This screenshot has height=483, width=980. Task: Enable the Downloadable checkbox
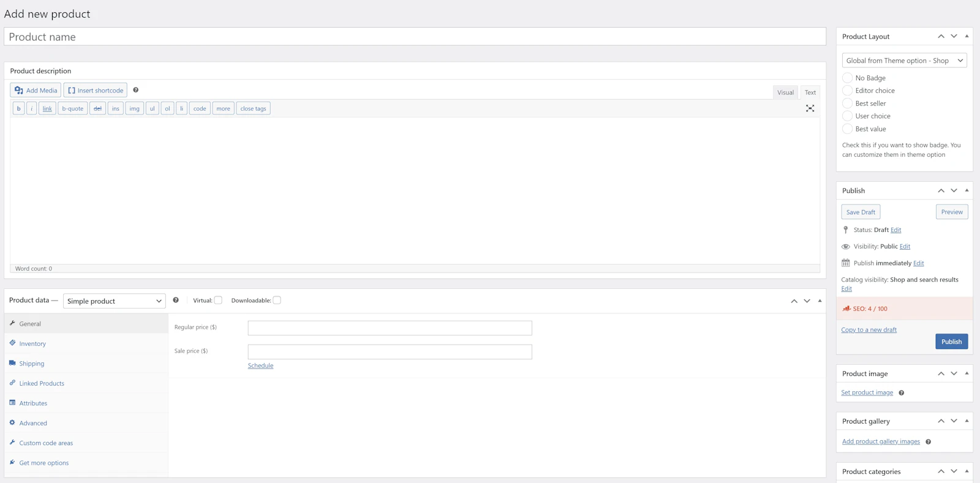point(277,300)
